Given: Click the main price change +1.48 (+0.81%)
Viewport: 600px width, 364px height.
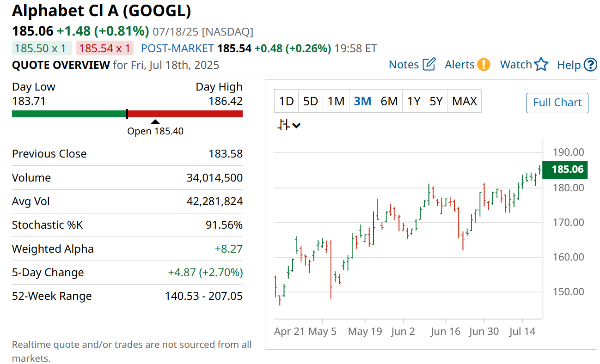Looking at the screenshot, I should coord(103,31).
